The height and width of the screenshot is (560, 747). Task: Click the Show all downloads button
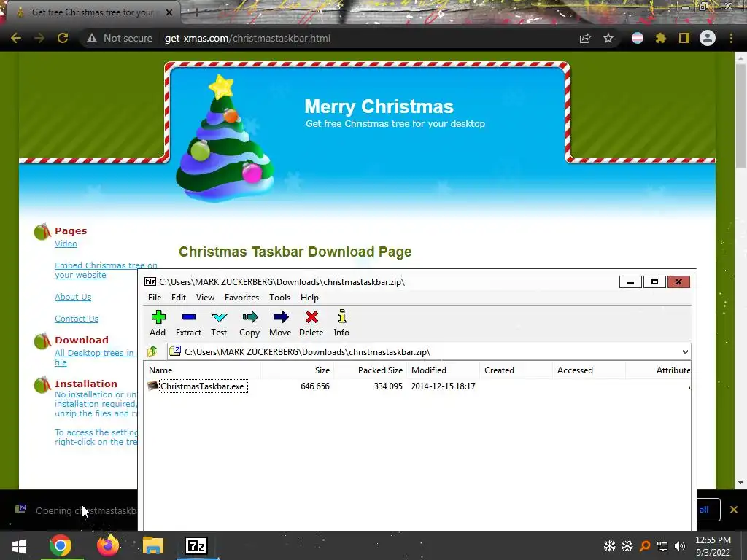click(x=708, y=510)
